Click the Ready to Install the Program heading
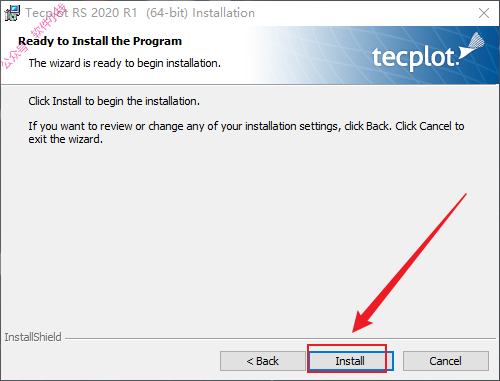Viewport: 500px width, 381px height. click(x=100, y=41)
